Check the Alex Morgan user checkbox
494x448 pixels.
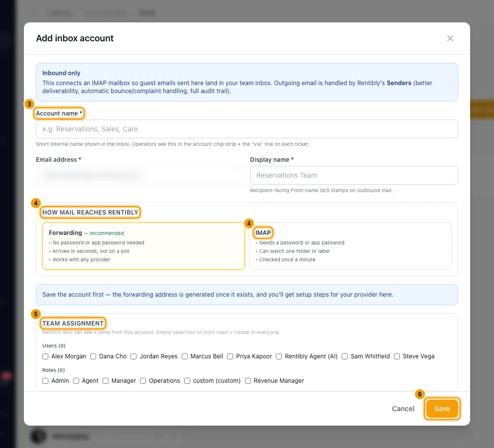tap(45, 356)
